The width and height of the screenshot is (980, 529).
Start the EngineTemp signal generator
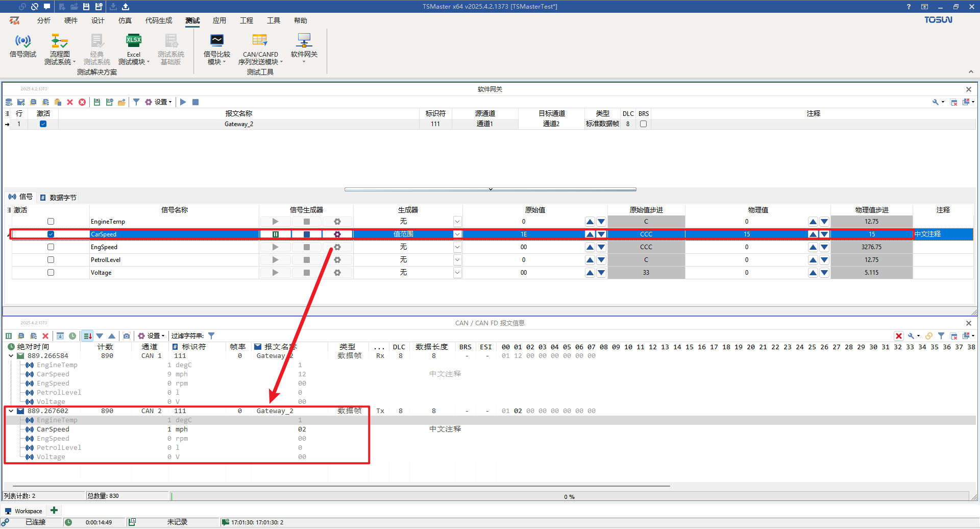coord(276,222)
